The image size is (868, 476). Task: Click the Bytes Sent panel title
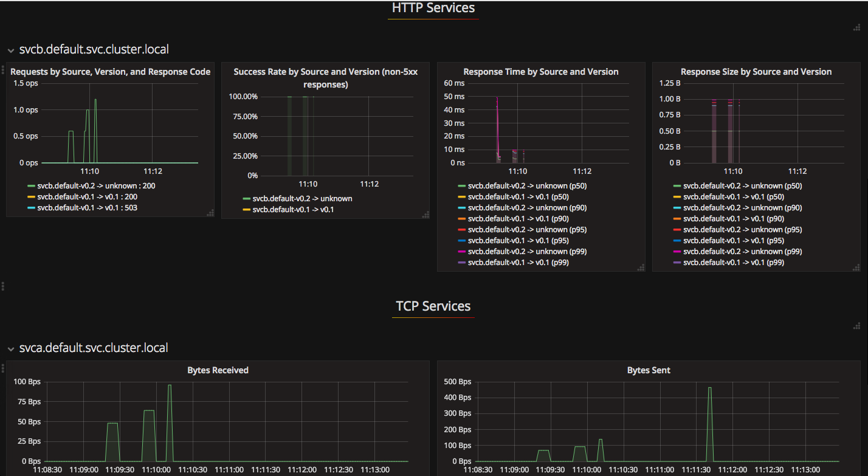(649, 370)
